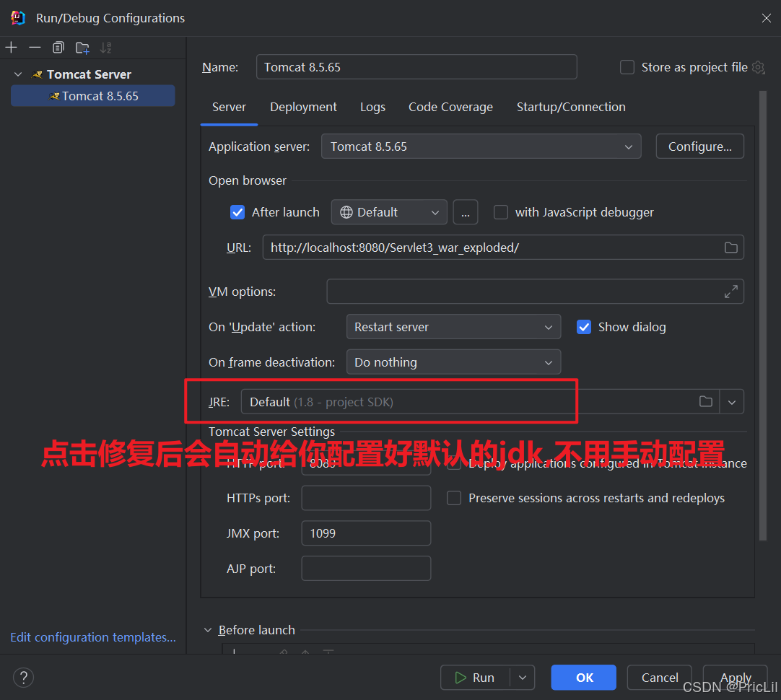Check 'Store as project file'
This screenshot has height=700, width=781.
(x=627, y=66)
